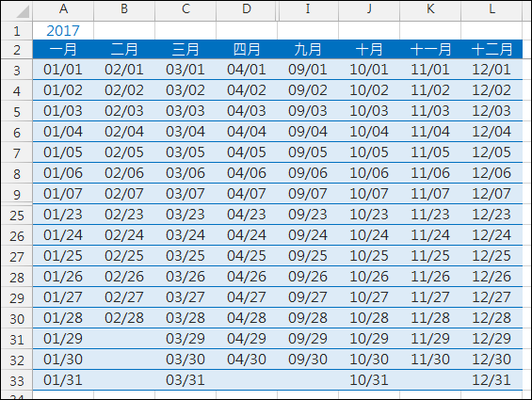Select row 25 header
The height and width of the screenshot is (400, 532).
(17, 216)
